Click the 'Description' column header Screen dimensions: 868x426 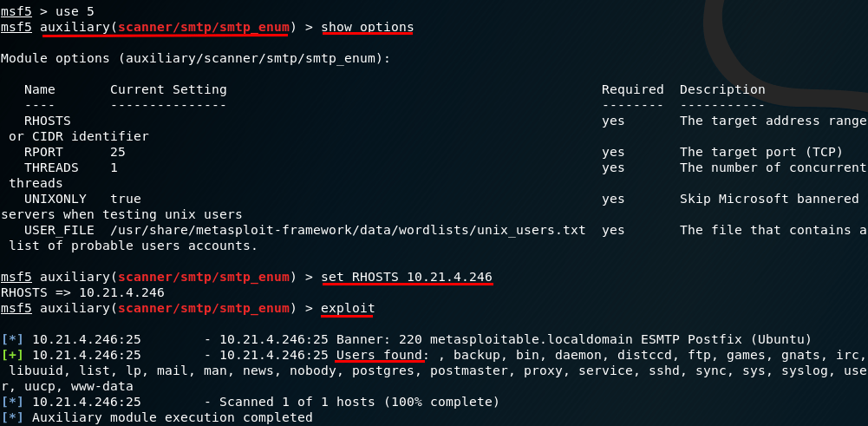(x=722, y=89)
